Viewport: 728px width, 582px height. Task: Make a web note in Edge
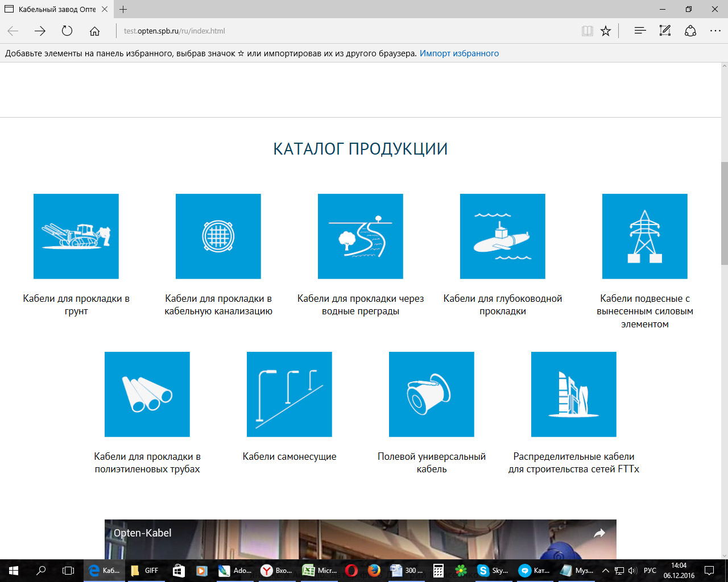(665, 31)
